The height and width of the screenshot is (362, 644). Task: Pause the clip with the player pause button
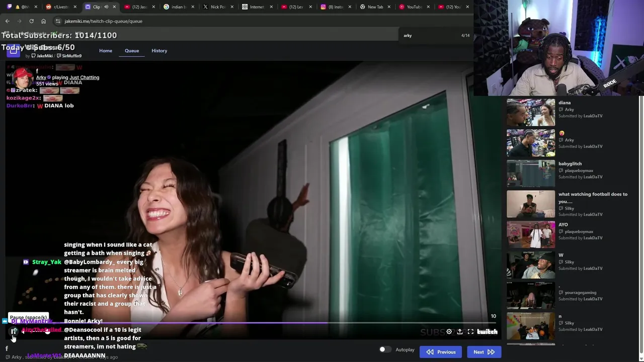pos(14,331)
